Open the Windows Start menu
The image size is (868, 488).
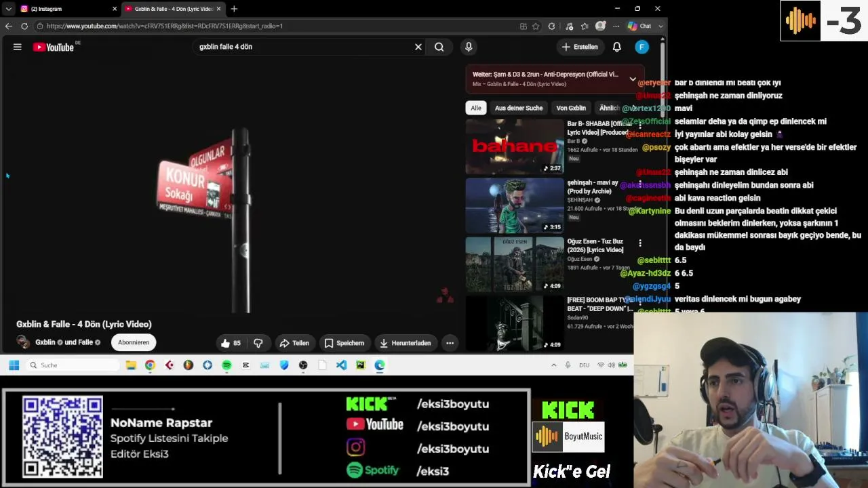(x=14, y=365)
